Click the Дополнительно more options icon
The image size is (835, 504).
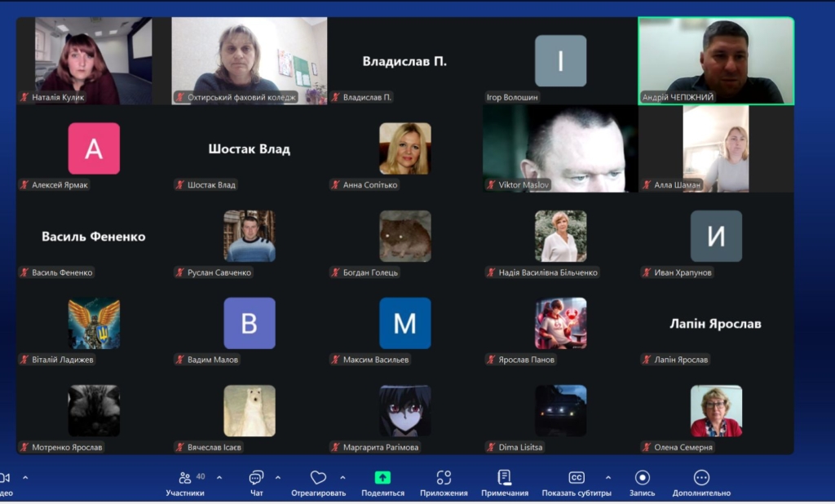(701, 479)
